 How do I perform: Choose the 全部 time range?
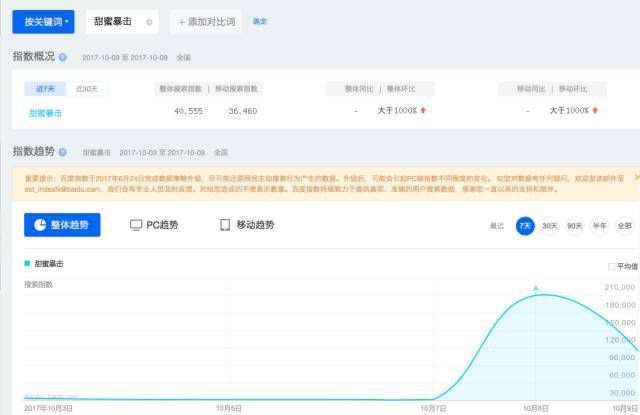[x=624, y=226]
